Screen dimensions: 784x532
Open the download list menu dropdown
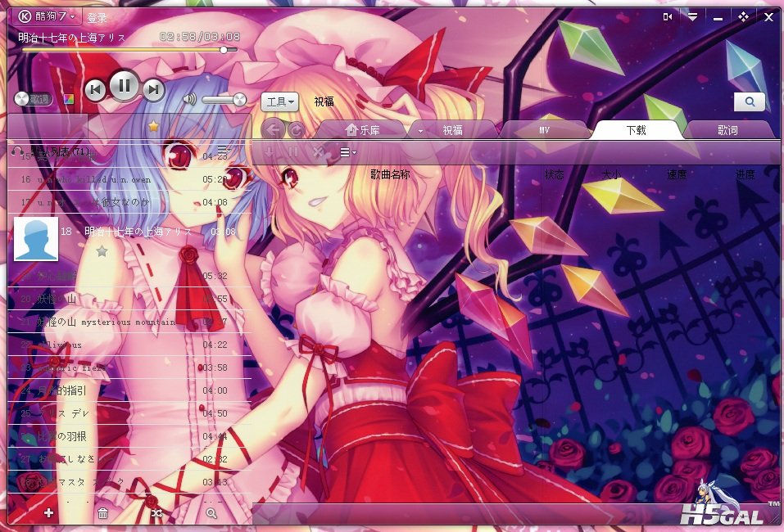[347, 152]
